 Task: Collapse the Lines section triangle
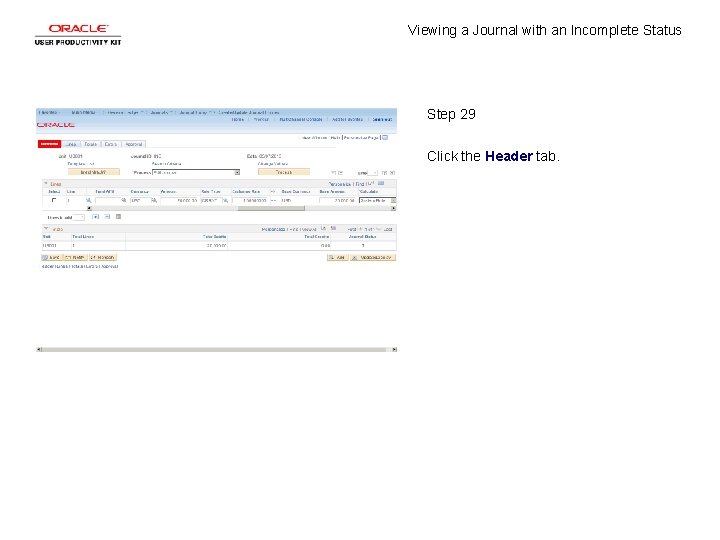coord(46,184)
